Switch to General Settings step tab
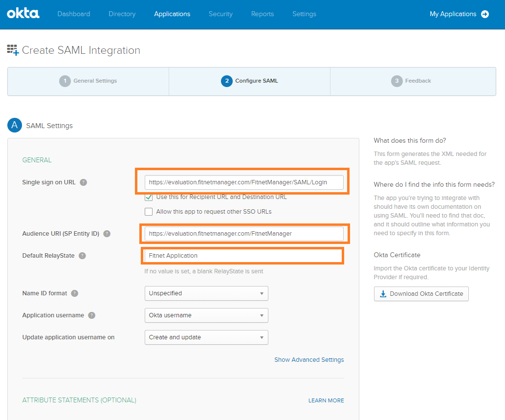This screenshot has width=505, height=420. click(x=88, y=81)
